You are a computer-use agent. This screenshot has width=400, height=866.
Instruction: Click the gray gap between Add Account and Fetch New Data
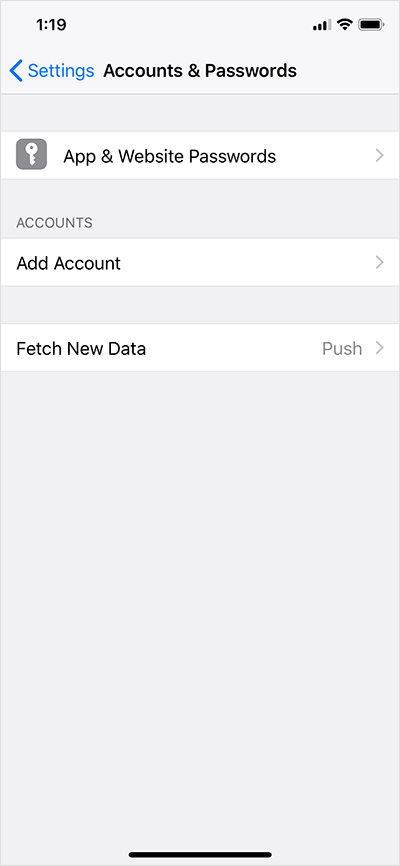point(200,305)
